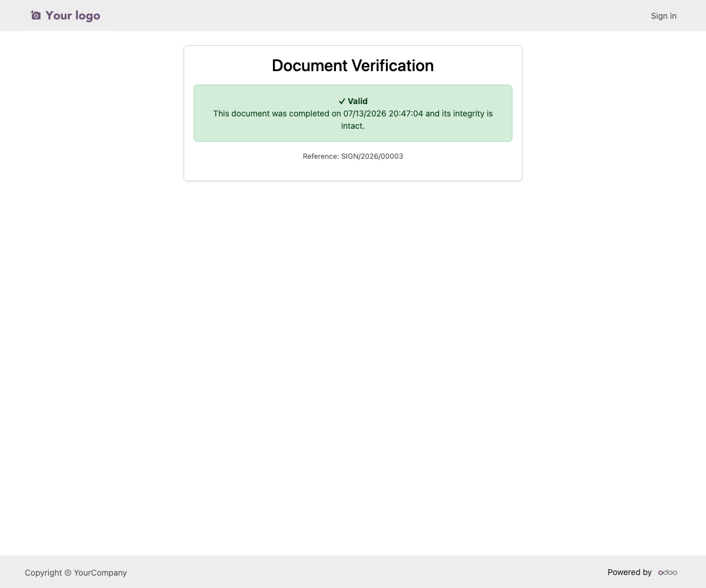Click the Valid checkmark icon
The image size is (706, 588).
[x=342, y=101]
